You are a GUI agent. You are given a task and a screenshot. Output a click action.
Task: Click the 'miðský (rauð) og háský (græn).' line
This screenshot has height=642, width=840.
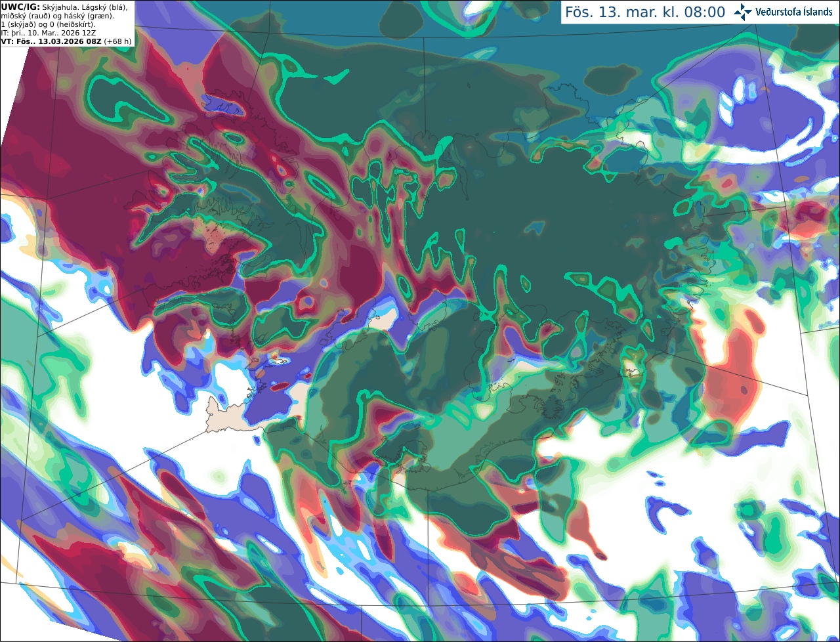point(57,15)
